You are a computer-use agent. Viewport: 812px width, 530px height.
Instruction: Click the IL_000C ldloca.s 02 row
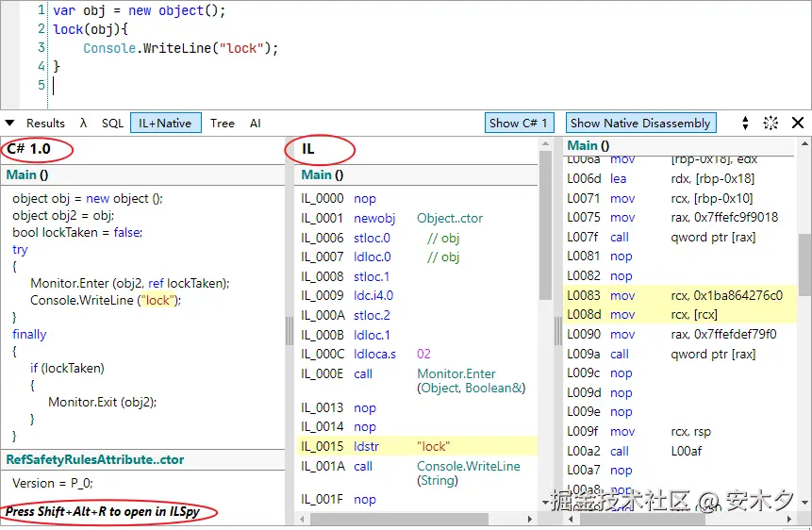tap(366, 354)
